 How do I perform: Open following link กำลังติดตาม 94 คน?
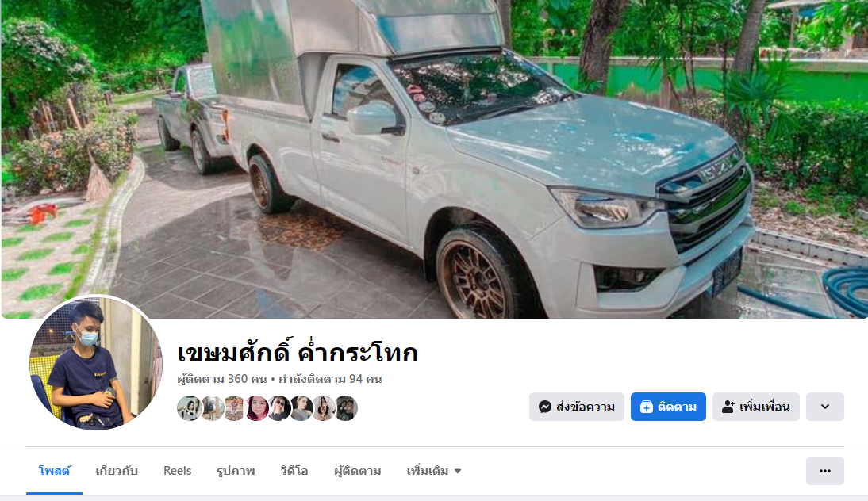pos(330,380)
